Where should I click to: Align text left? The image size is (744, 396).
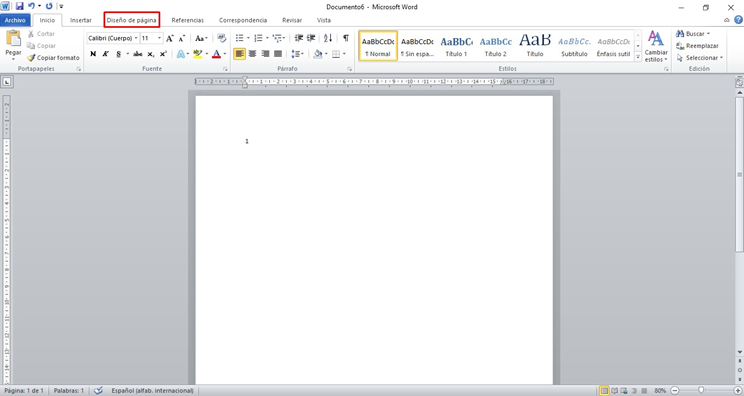(240, 54)
